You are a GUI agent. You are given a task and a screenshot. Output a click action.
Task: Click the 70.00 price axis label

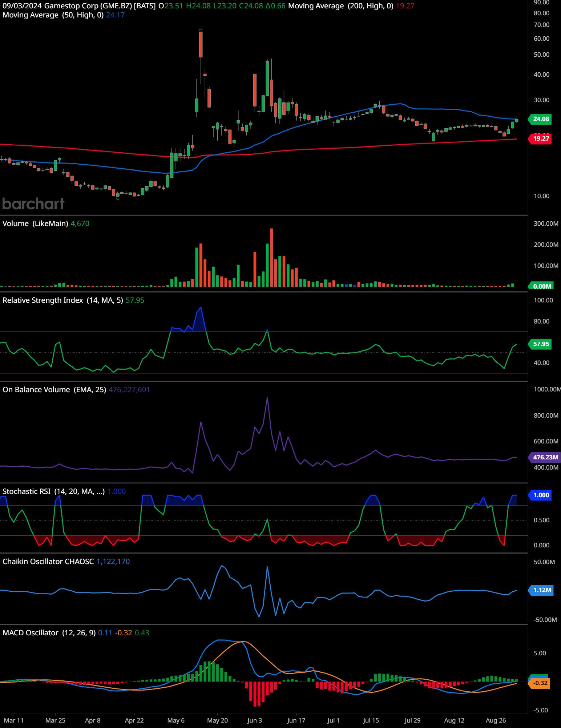pos(541,25)
